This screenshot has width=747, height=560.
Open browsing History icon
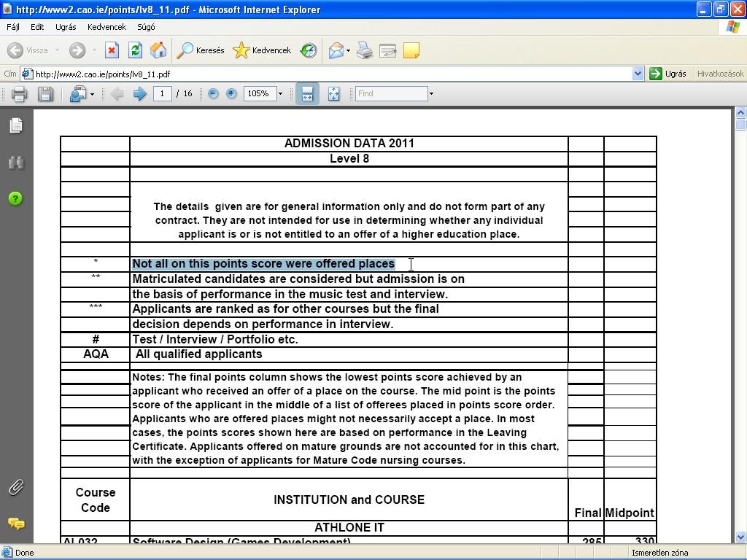(x=309, y=50)
